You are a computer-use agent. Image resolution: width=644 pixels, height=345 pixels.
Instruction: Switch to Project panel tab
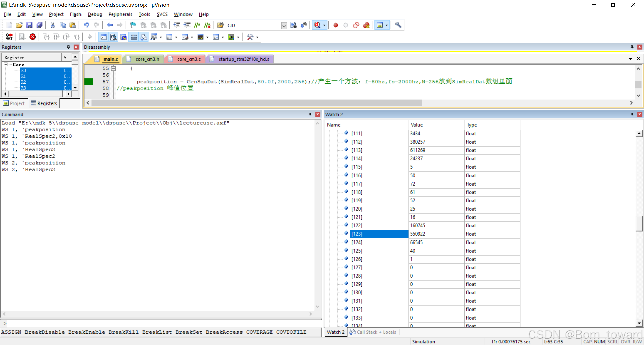point(14,103)
